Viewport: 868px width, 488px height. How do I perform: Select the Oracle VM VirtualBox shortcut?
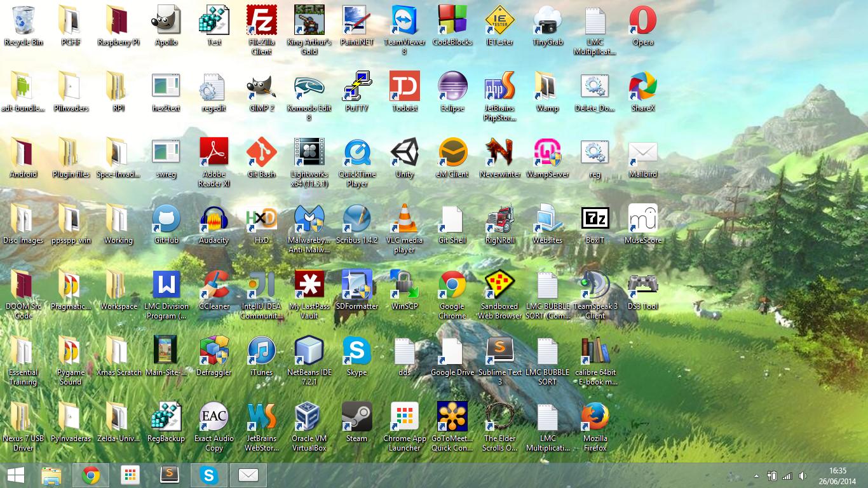[309, 426]
